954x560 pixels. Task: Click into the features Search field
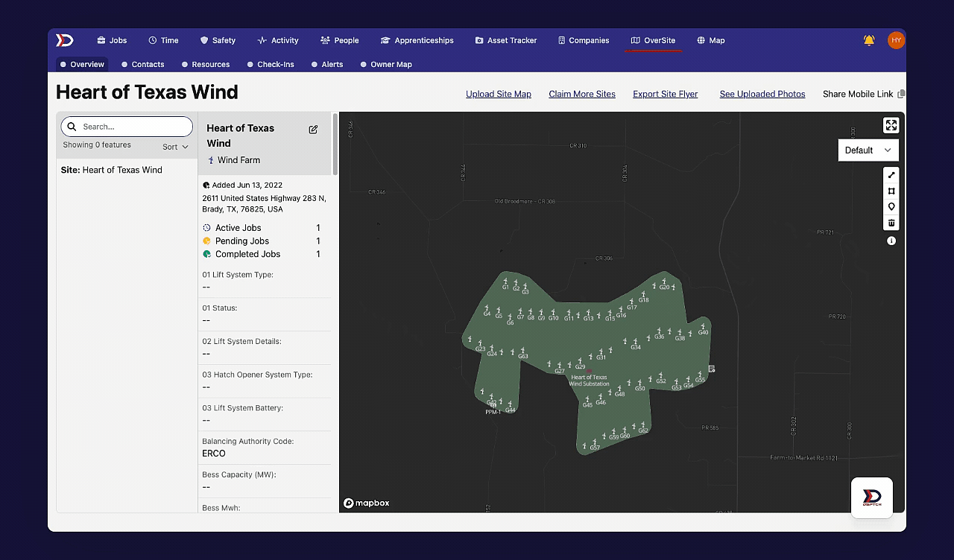point(134,127)
